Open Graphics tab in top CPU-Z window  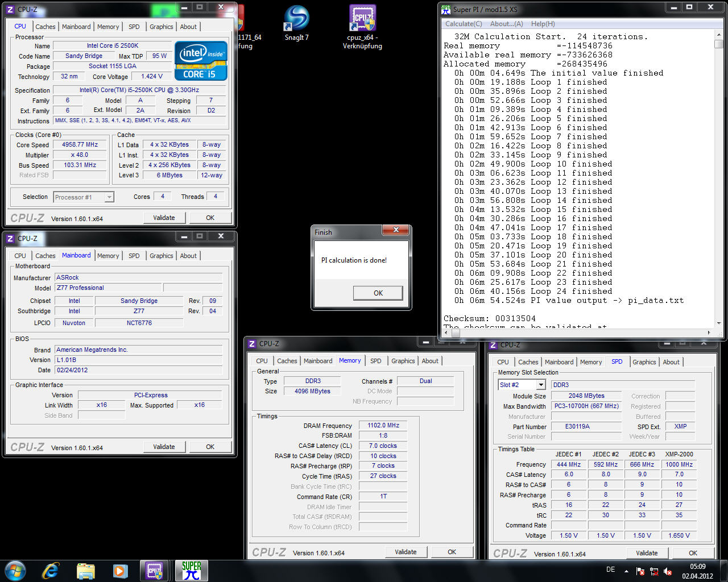point(161,27)
